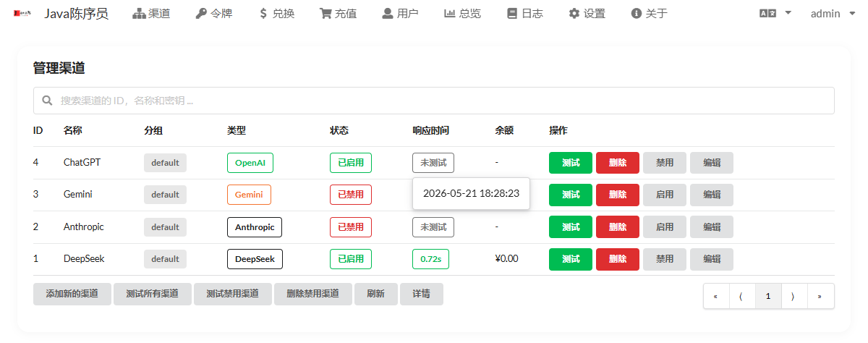The width and height of the screenshot is (868, 343).
Task: Open 总览 menu in navbar
Action: click(462, 13)
